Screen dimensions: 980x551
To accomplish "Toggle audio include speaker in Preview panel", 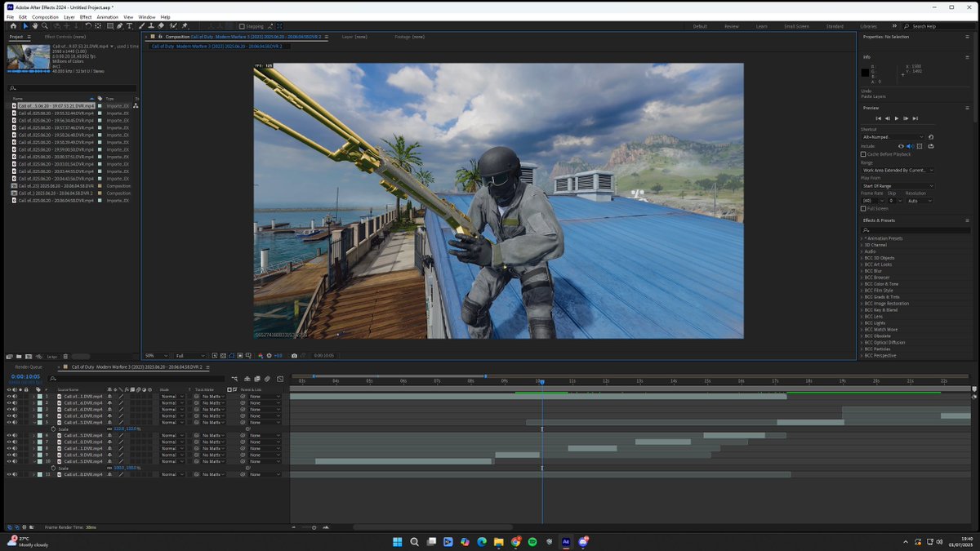I will click(910, 146).
